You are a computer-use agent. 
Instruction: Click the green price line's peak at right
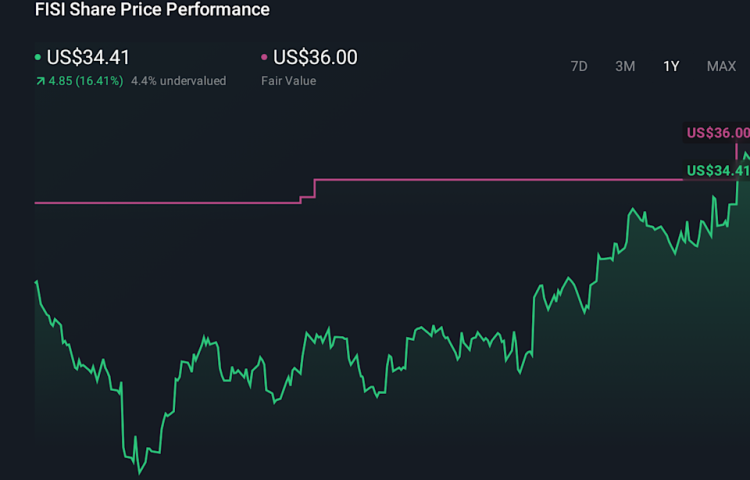[x=745, y=153]
